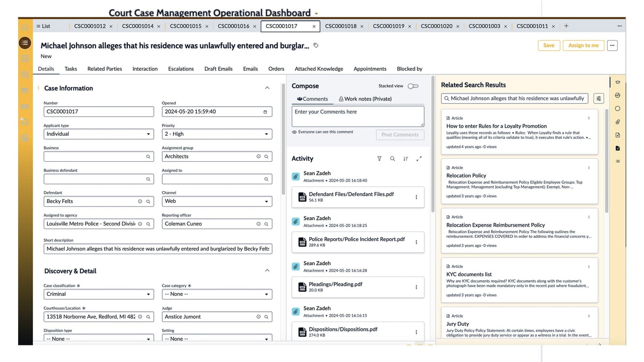Click lookup icon in Reporting officer field
Viewport: 644px width, 362px height.
point(266,224)
